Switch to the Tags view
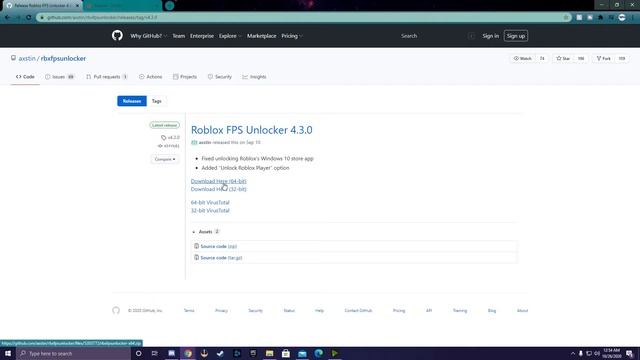The width and height of the screenshot is (640, 360). (x=156, y=101)
